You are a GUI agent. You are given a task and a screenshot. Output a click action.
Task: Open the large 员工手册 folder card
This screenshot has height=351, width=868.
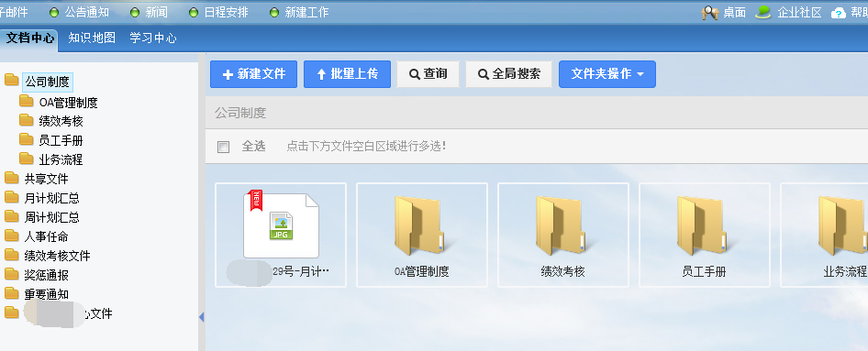704,235
